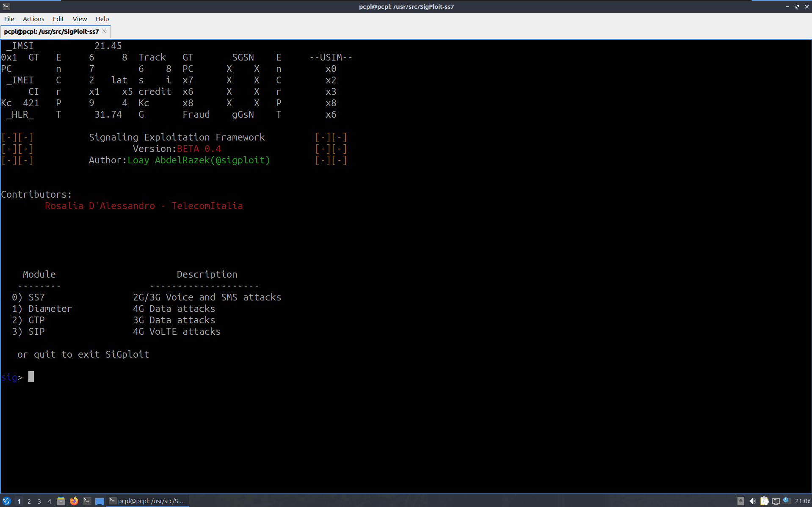Open the Edit menu
Image resolution: width=812 pixels, height=507 pixels.
tap(58, 19)
